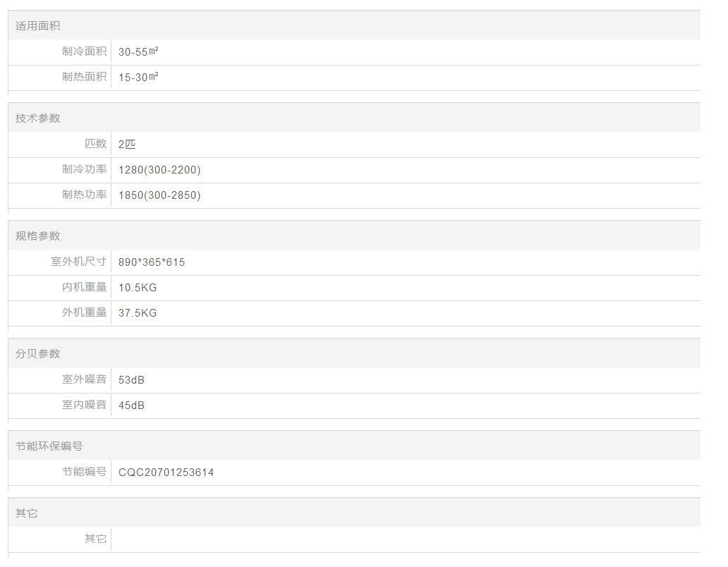The width and height of the screenshot is (728, 567).
Task: Click the 内机重量 row label
Action: tap(84, 288)
